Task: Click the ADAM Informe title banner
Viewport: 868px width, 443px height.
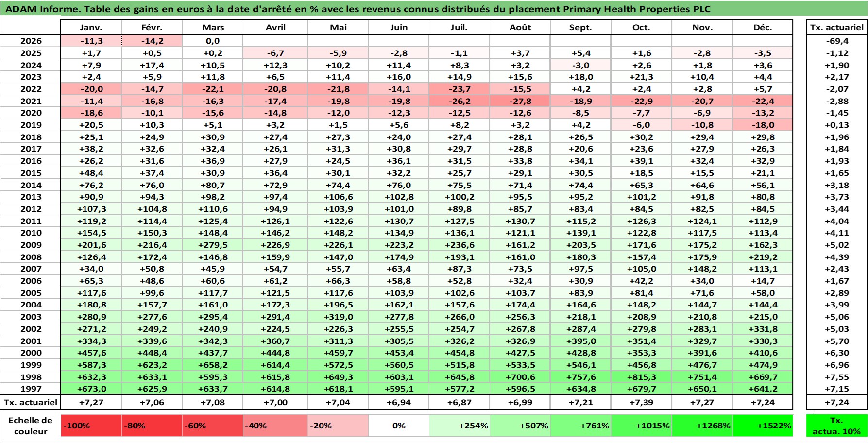Action: (434, 9)
